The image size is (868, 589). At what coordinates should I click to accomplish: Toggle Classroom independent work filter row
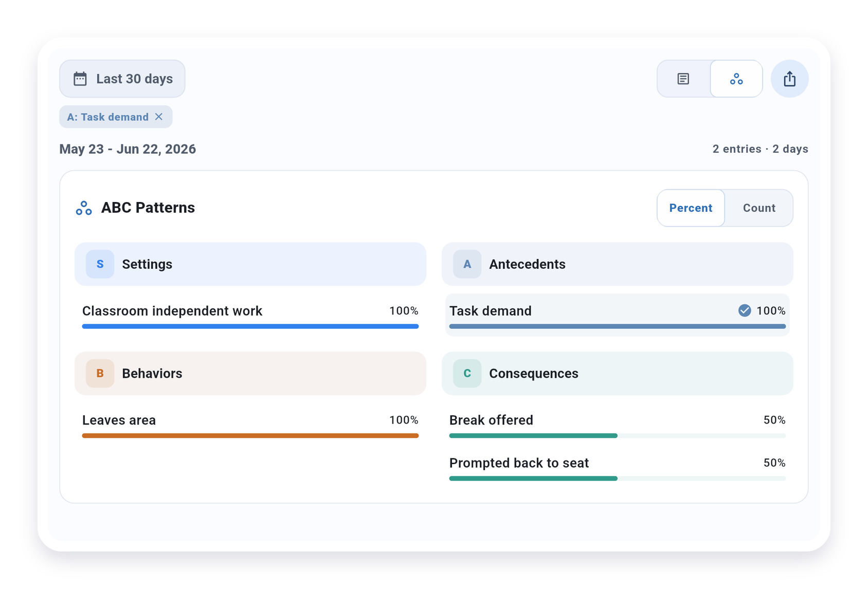point(250,315)
